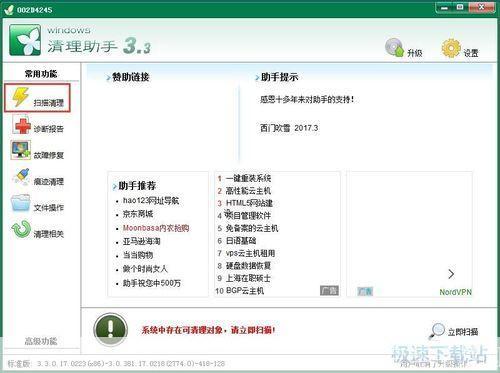Click the application logo flower icon

(25, 40)
